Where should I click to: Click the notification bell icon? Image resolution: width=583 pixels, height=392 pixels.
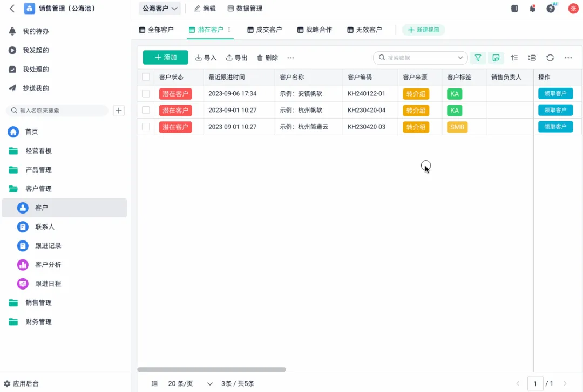click(532, 8)
